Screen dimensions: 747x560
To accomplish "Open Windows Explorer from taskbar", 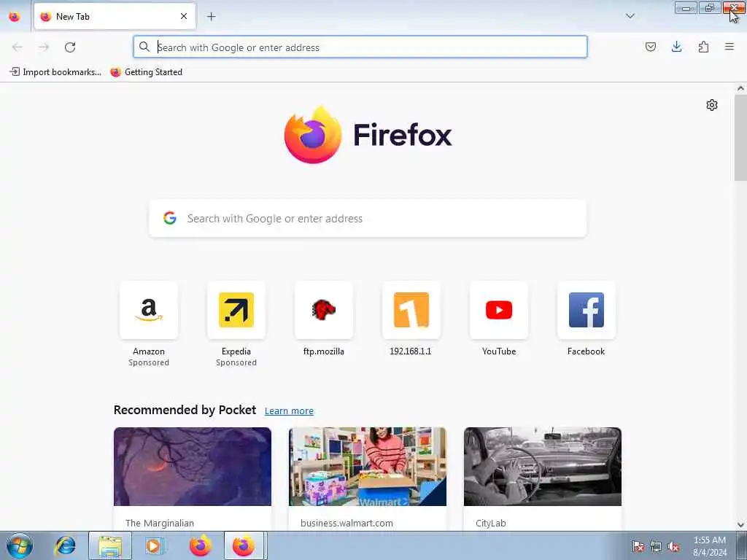I will pos(110,545).
